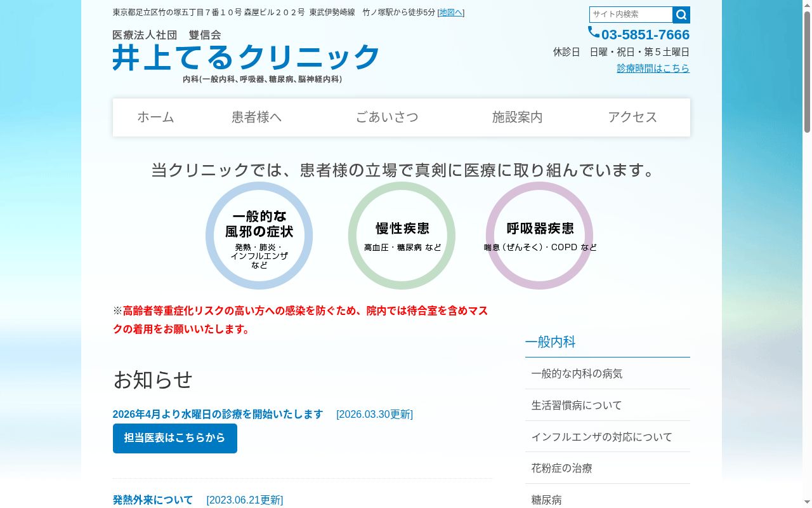Viewport: 812px width, 508px height.
Task: Click the 休診日 closed days text
Action: [x=621, y=52]
